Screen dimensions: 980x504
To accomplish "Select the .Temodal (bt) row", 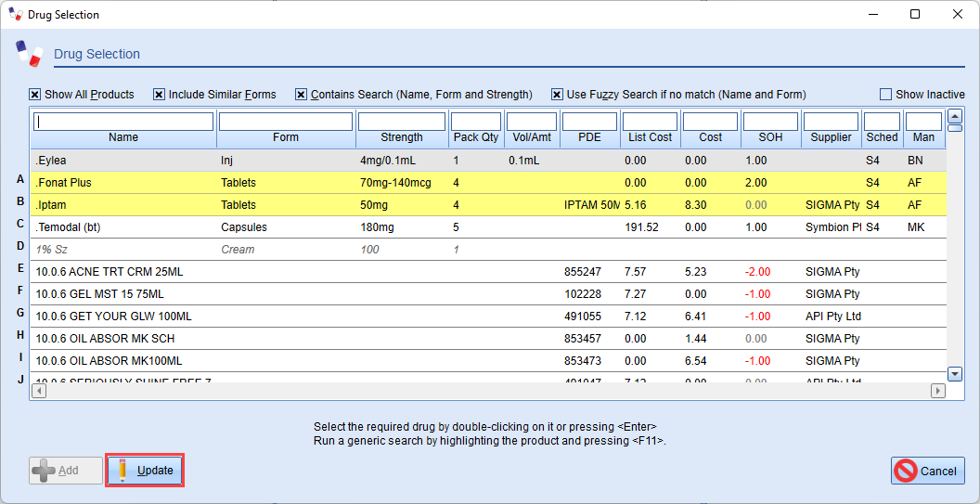I will 487,227.
